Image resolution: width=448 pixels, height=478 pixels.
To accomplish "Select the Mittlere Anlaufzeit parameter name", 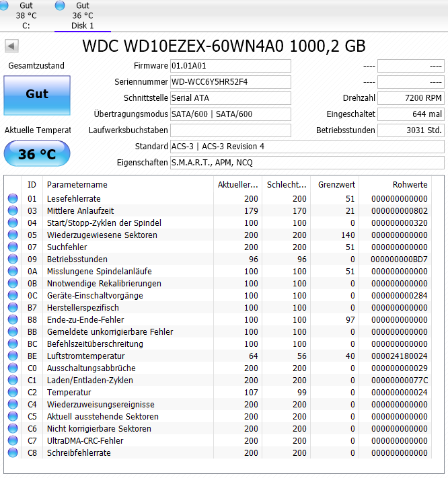I will [x=80, y=210].
